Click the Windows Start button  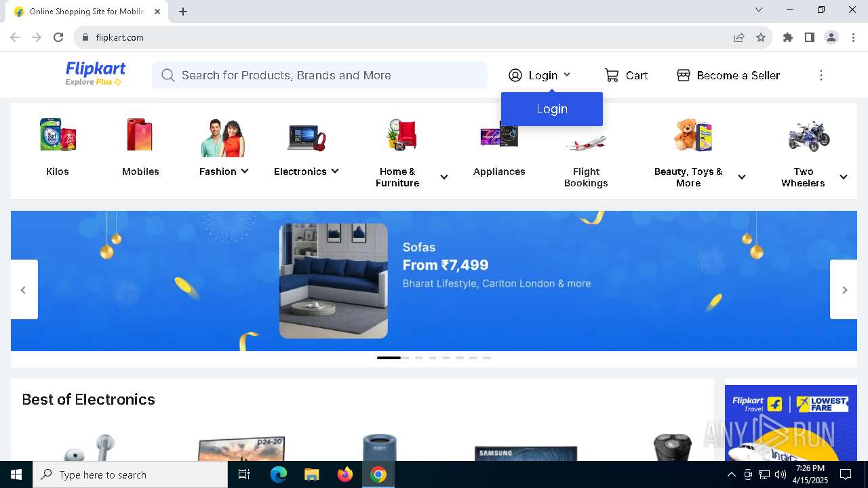16,474
